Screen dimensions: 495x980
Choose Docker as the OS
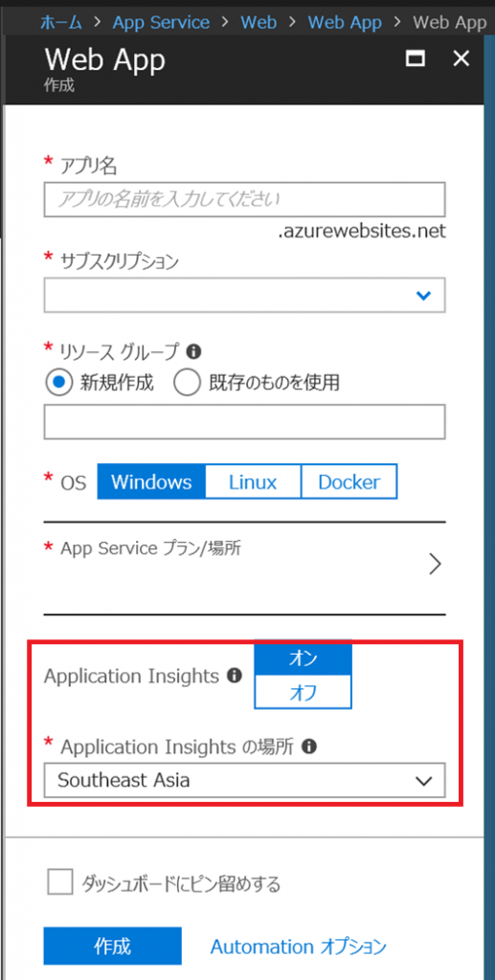349,482
